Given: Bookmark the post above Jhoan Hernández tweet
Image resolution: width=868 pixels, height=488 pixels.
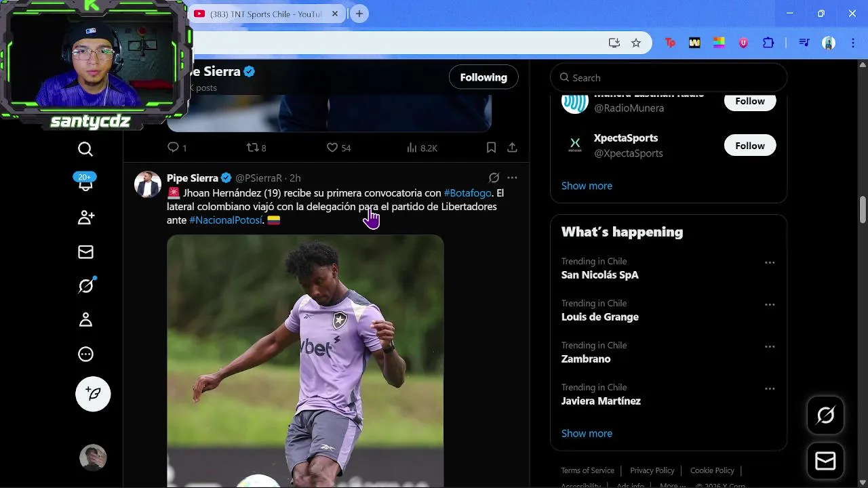Looking at the screenshot, I should (492, 148).
